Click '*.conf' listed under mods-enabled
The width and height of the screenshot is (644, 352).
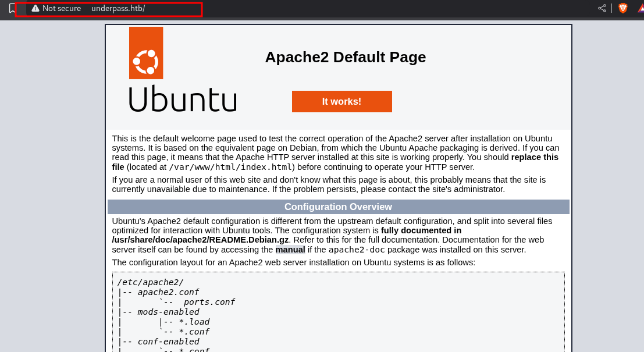coord(194,332)
